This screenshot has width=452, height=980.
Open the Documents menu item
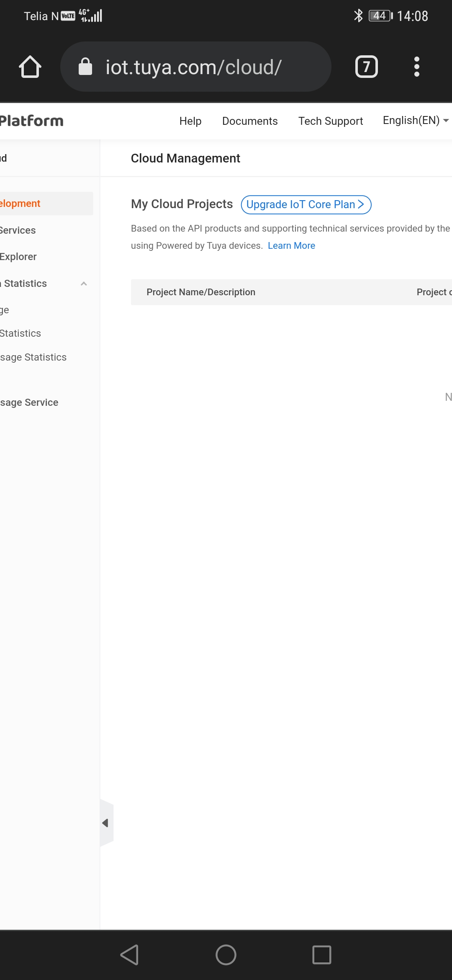[x=250, y=121]
